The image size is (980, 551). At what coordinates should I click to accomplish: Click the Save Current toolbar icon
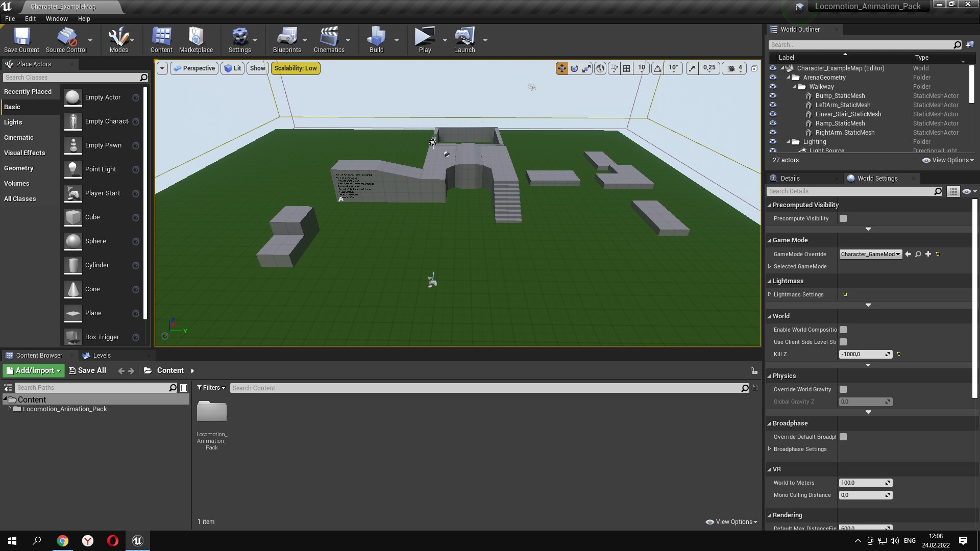pyautogui.click(x=21, y=40)
